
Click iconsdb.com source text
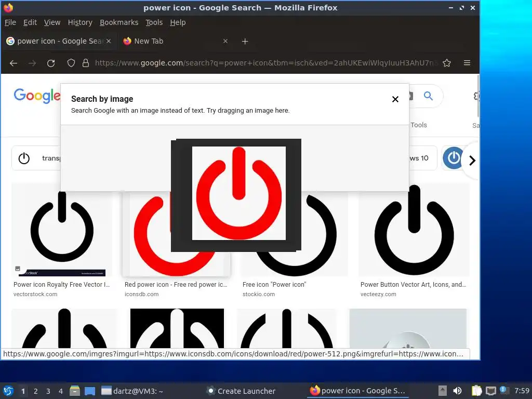pyautogui.click(x=141, y=294)
